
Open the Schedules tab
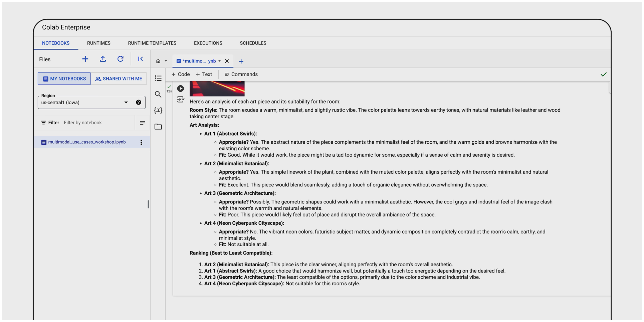[253, 43]
